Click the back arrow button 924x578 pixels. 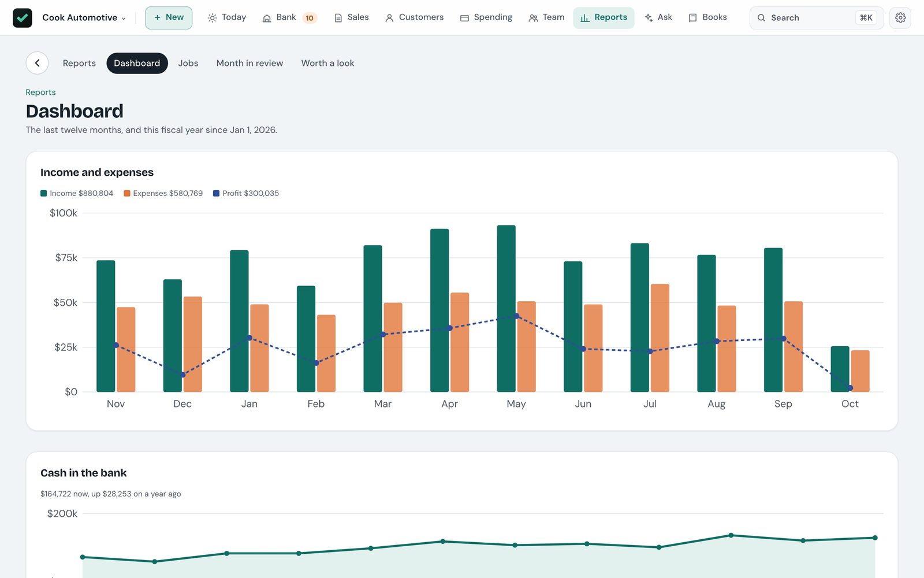[x=37, y=63]
